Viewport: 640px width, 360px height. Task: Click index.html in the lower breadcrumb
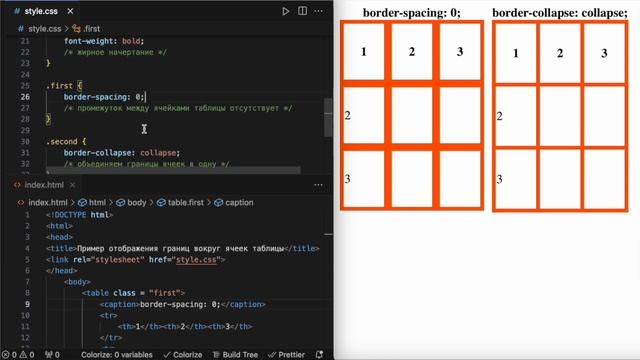[x=48, y=202]
